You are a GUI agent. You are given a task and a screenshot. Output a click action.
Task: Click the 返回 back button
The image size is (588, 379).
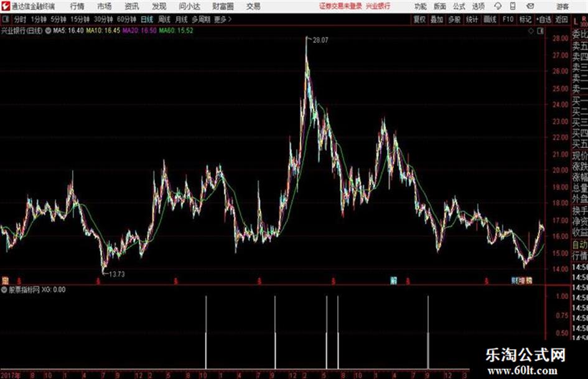[x=561, y=19]
